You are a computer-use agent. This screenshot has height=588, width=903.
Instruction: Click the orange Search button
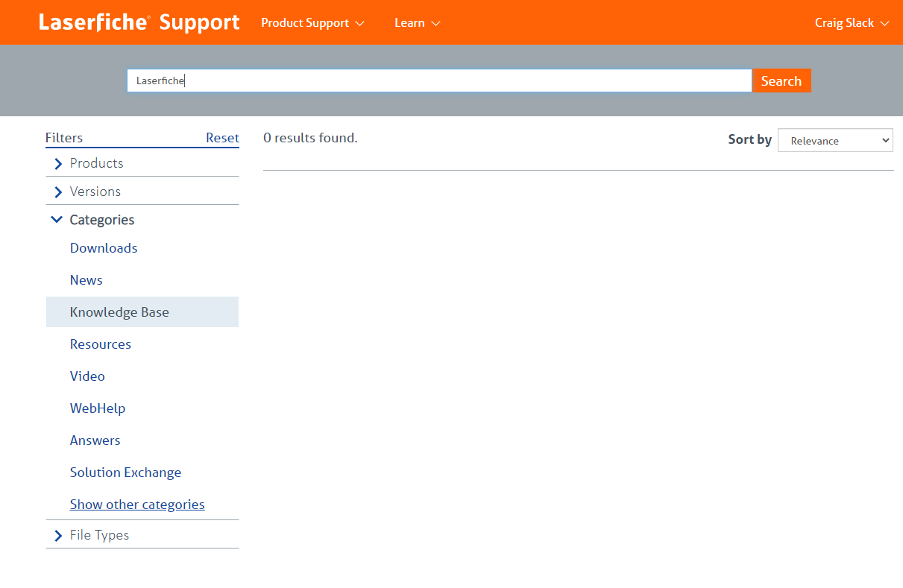point(781,80)
